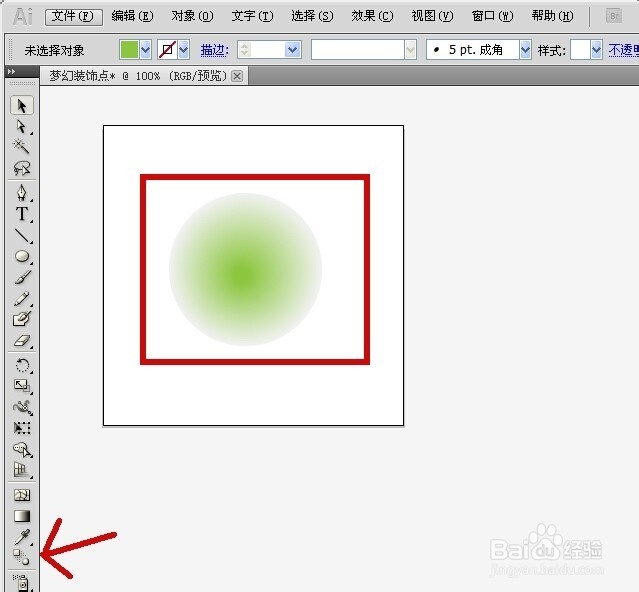The image size is (639, 592).
Task: Select the Eyedropper tool
Action: click(22, 537)
